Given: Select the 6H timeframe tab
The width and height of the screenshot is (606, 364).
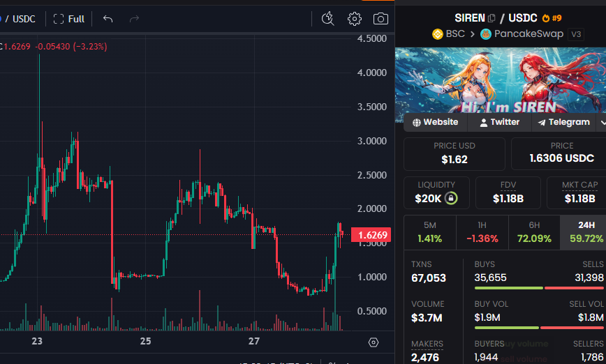Looking at the screenshot, I should click(x=534, y=232).
